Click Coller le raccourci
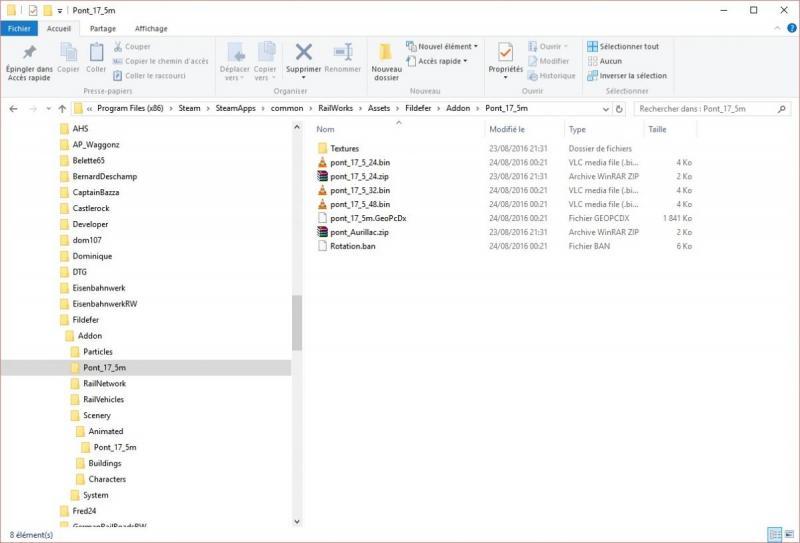The width and height of the screenshot is (800, 543). (x=149, y=76)
